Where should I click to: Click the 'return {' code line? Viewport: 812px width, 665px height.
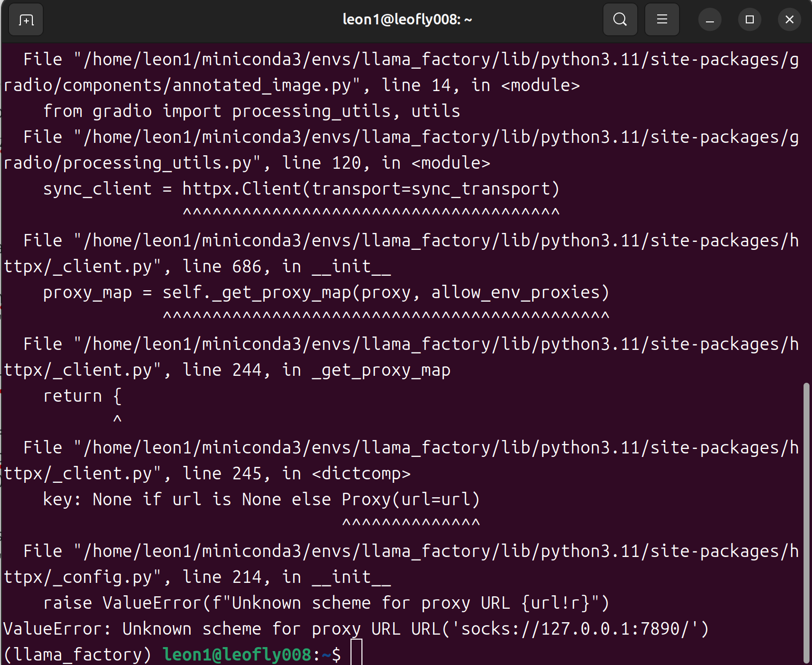pos(82,396)
